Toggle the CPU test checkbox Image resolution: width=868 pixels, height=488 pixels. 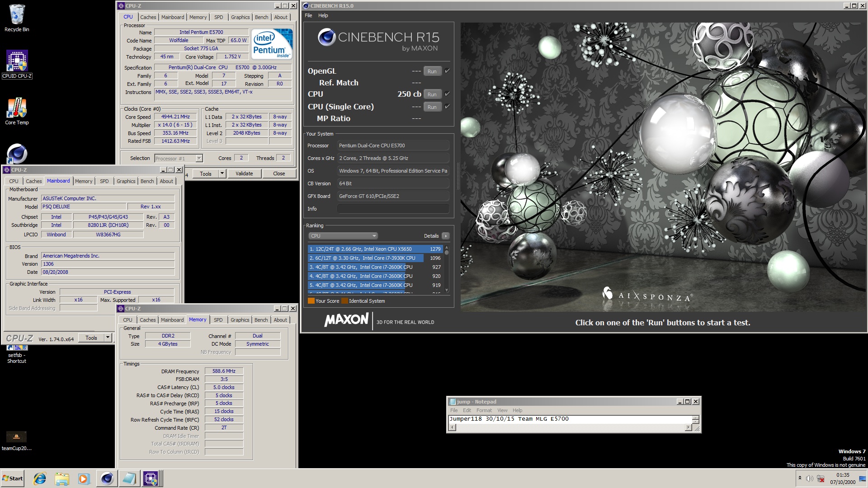[447, 94]
